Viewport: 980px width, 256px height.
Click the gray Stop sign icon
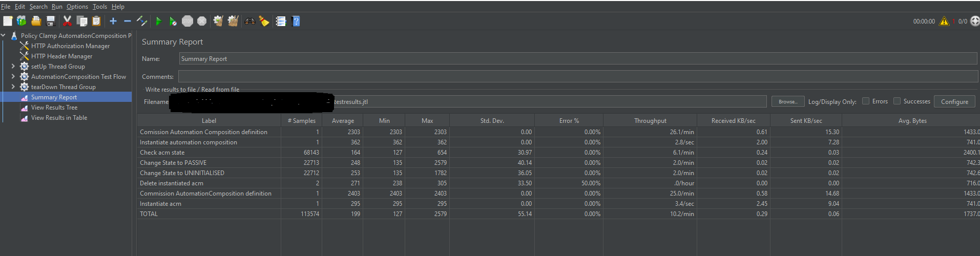click(187, 21)
